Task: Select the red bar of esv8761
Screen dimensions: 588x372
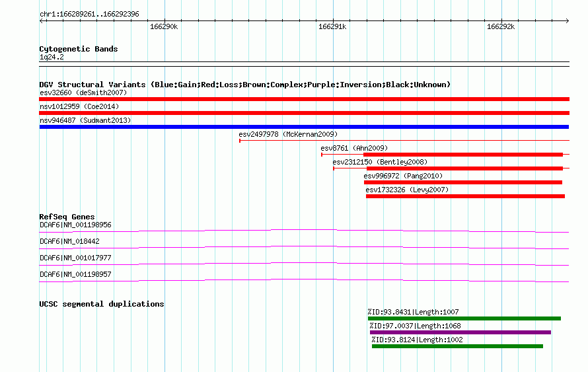Action: 463,155
